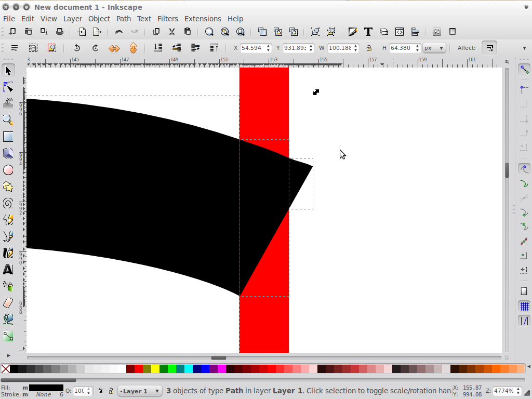Open the Filters menu
Screen dimensions: 532x399
167,19
